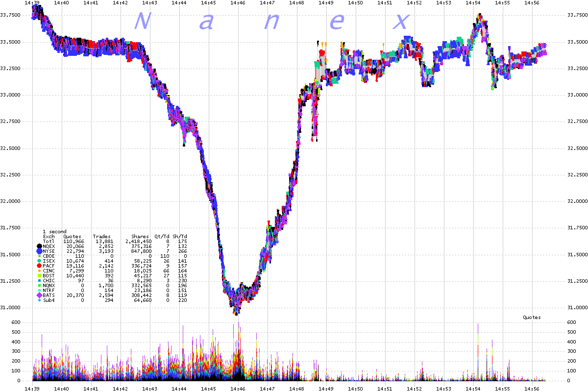Viewport: 588px width, 392px height.
Task: Click the 'Quotes' column header in legend table
Action: click(x=72, y=237)
